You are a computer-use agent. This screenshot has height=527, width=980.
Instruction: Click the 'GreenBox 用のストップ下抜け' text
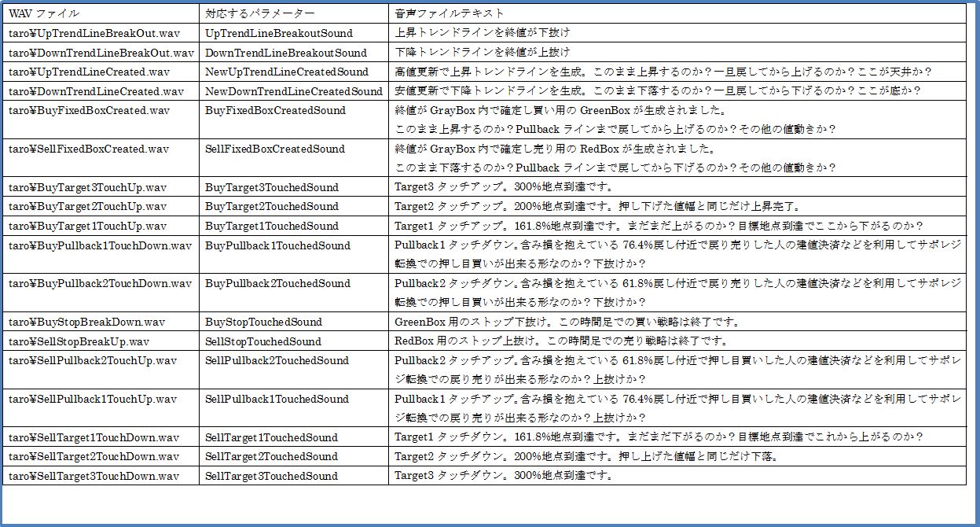click(566, 322)
